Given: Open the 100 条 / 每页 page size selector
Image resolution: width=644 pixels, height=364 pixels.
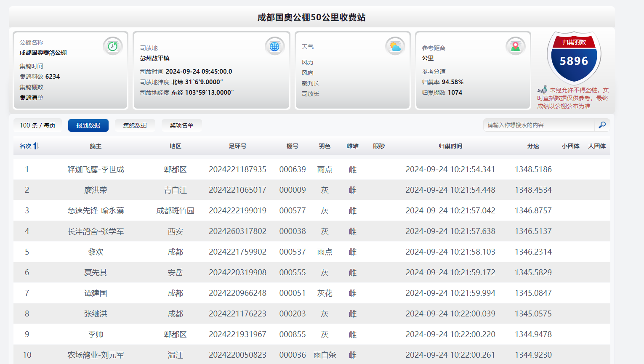Looking at the screenshot, I should (37, 125).
